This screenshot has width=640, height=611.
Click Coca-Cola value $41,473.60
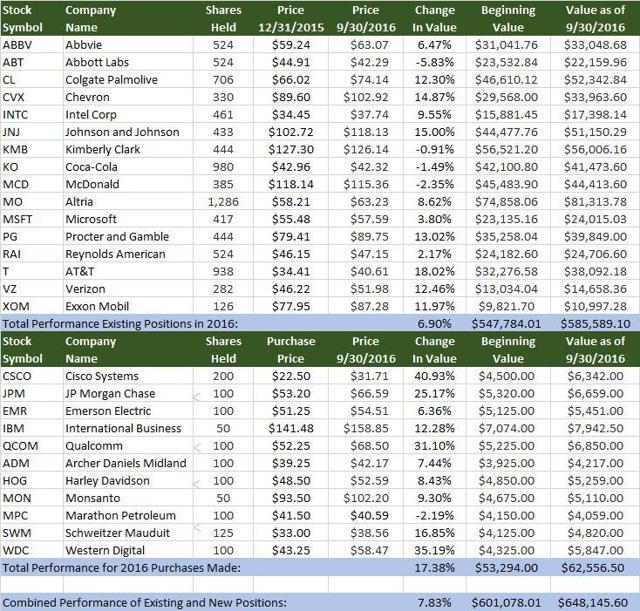coord(595,167)
